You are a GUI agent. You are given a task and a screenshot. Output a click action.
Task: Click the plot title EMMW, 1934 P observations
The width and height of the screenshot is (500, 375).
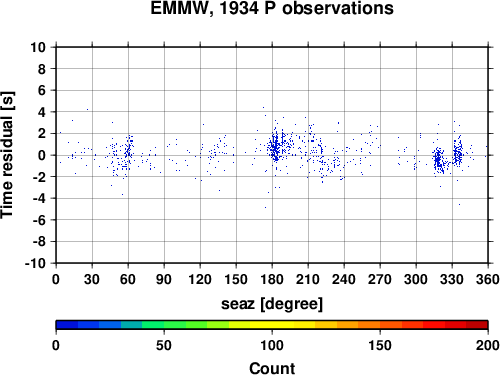272,8
